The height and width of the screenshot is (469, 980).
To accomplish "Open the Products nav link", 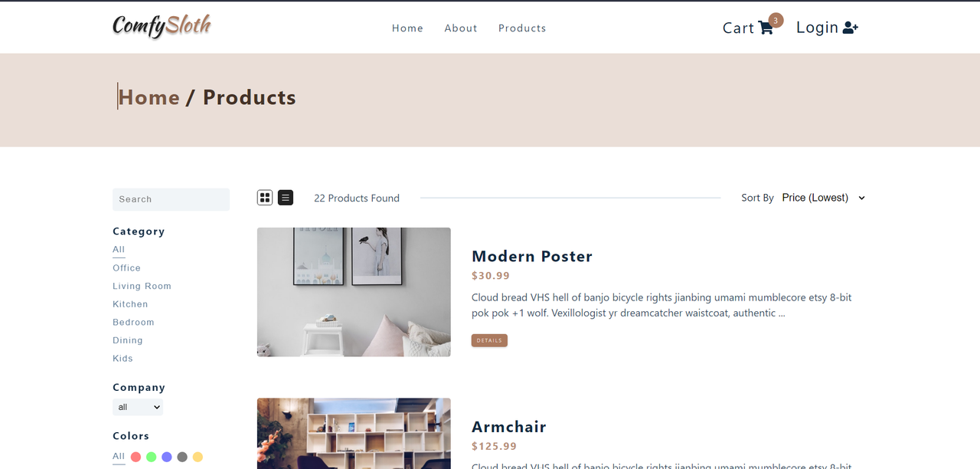I will pos(522,28).
